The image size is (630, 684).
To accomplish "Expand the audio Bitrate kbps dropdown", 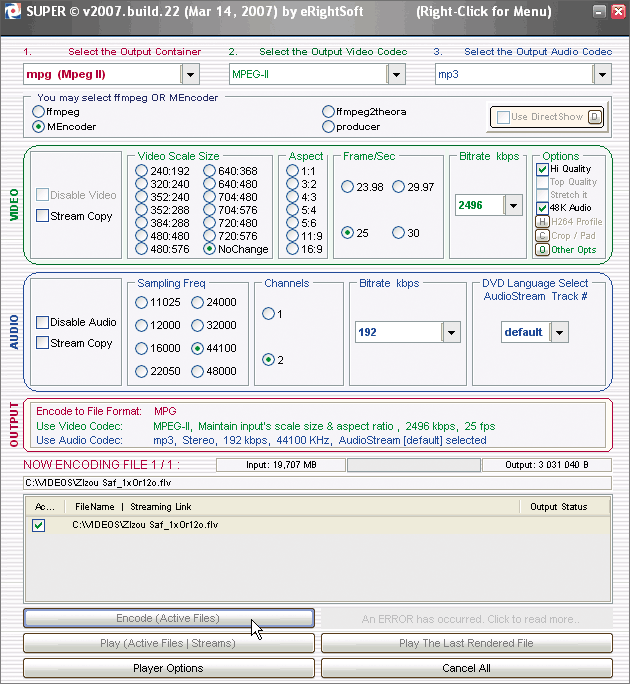I will click(x=451, y=332).
